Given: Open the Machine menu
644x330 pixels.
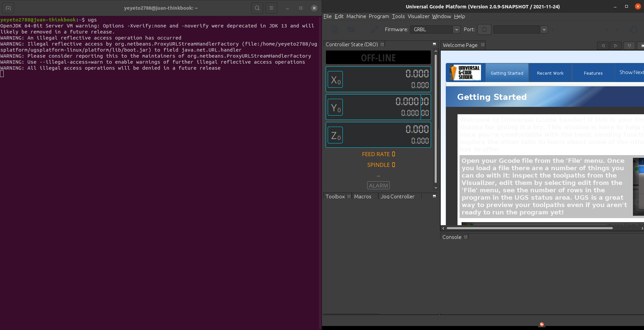Looking at the screenshot, I should coord(356,16).
